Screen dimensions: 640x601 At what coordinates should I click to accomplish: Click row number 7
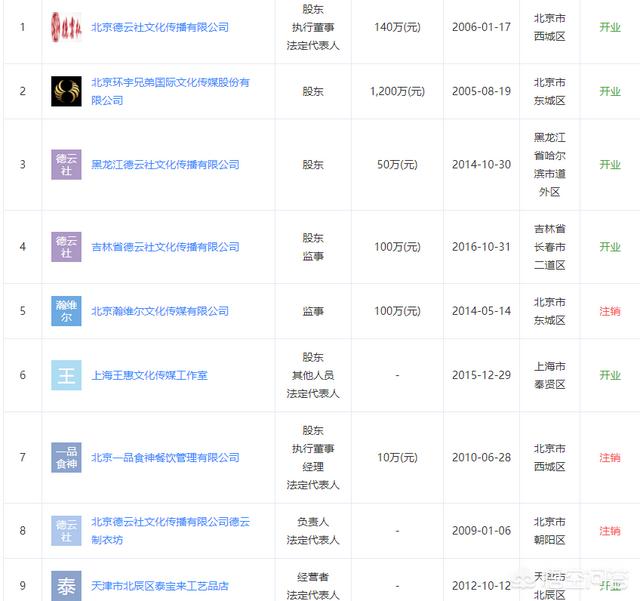(x=23, y=457)
